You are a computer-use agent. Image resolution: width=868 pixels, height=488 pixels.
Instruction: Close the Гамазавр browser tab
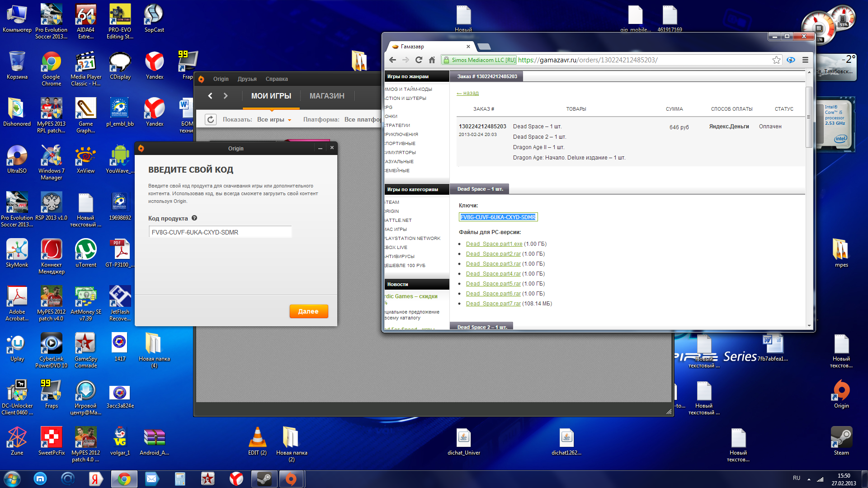468,46
